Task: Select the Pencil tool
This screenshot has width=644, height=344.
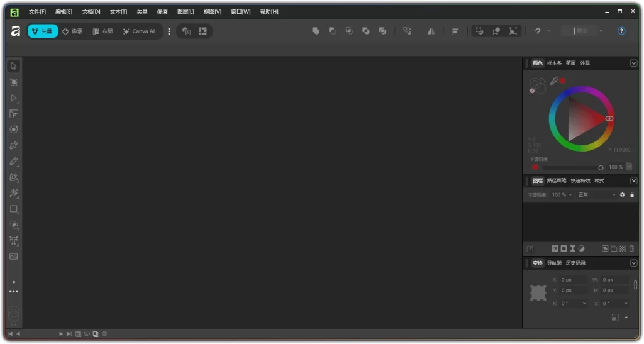Action: pyautogui.click(x=14, y=162)
